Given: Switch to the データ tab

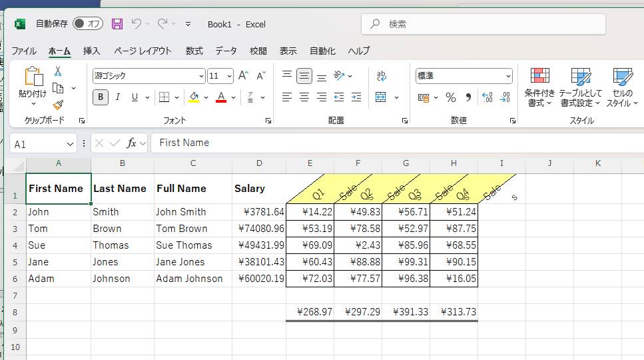Looking at the screenshot, I should [226, 51].
